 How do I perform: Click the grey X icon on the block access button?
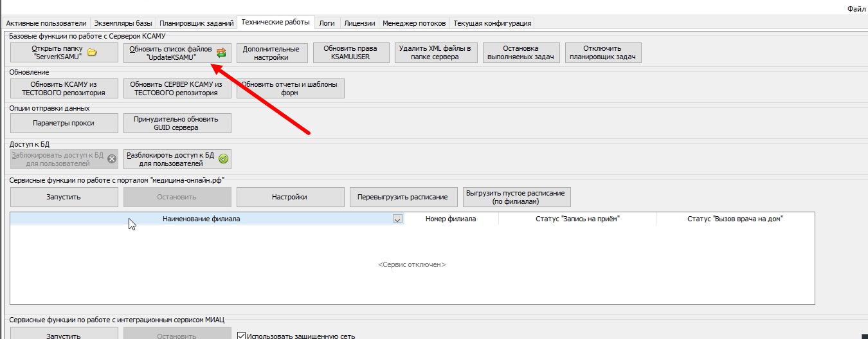pyautogui.click(x=111, y=159)
